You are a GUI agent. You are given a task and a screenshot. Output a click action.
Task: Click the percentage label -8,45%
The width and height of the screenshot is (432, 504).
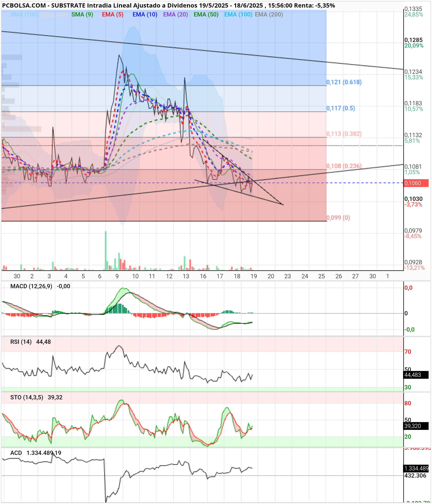[x=413, y=236]
